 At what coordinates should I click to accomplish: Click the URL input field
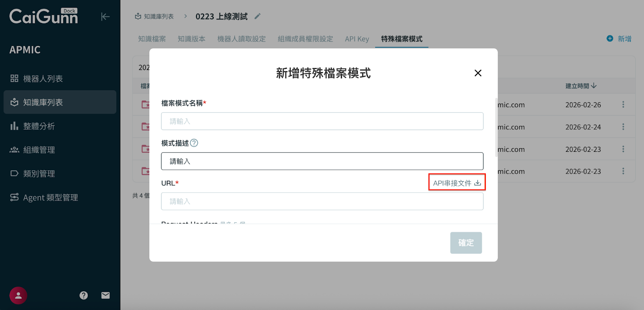322,201
